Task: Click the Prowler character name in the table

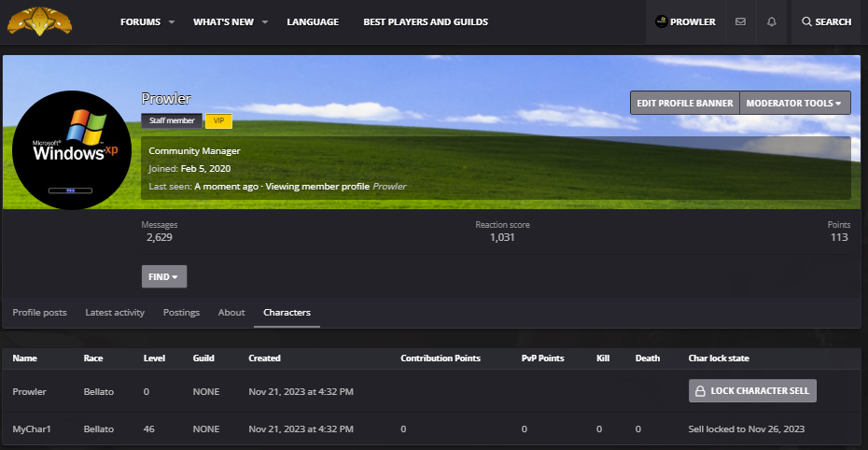Action: click(x=29, y=392)
